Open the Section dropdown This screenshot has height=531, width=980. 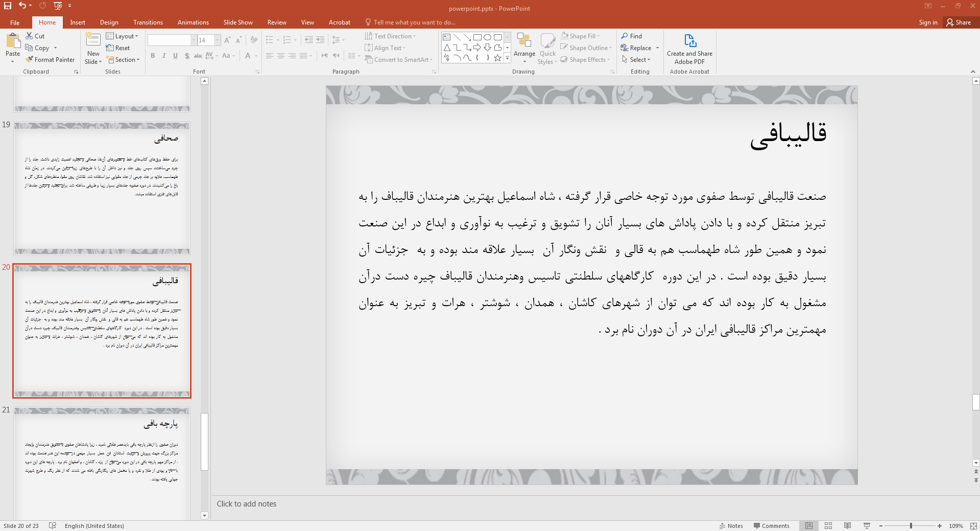click(x=123, y=59)
